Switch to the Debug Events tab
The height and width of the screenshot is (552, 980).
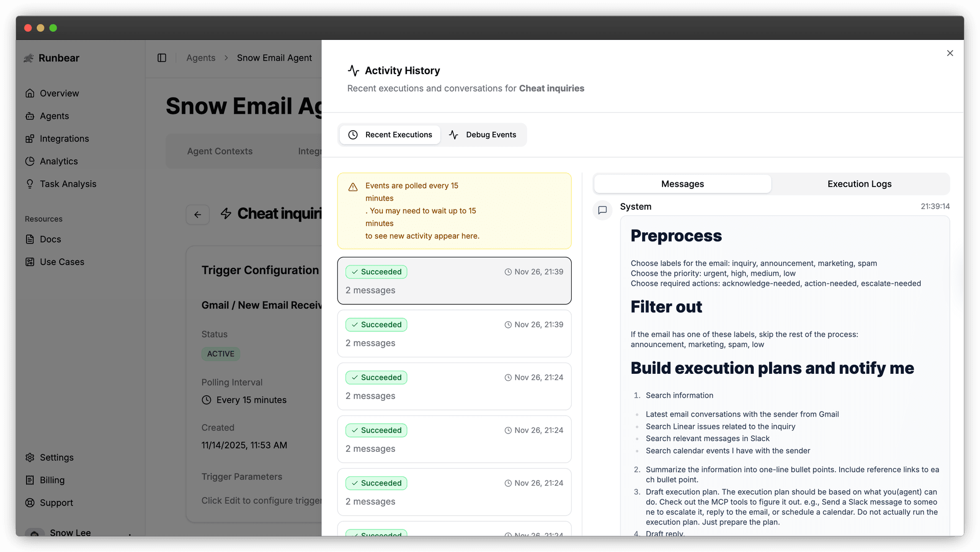coord(482,135)
